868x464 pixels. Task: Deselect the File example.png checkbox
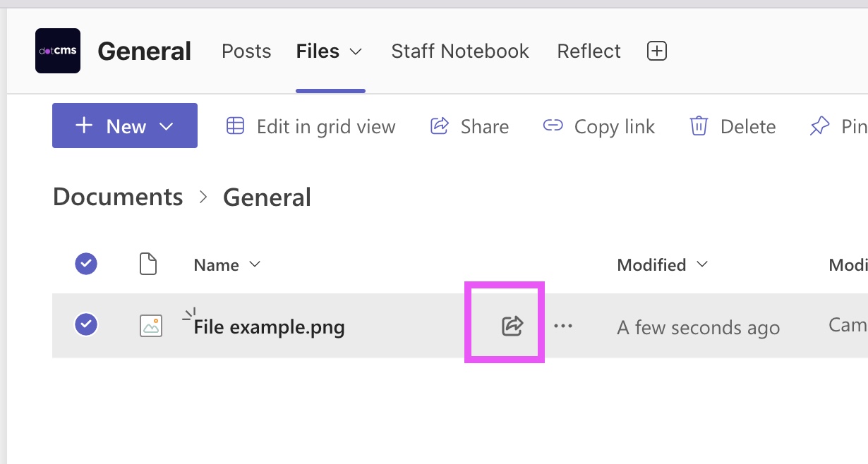85,325
